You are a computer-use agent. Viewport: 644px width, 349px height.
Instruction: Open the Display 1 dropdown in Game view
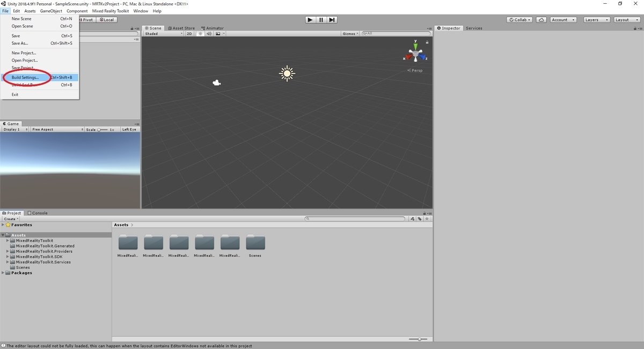pyautogui.click(x=14, y=129)
